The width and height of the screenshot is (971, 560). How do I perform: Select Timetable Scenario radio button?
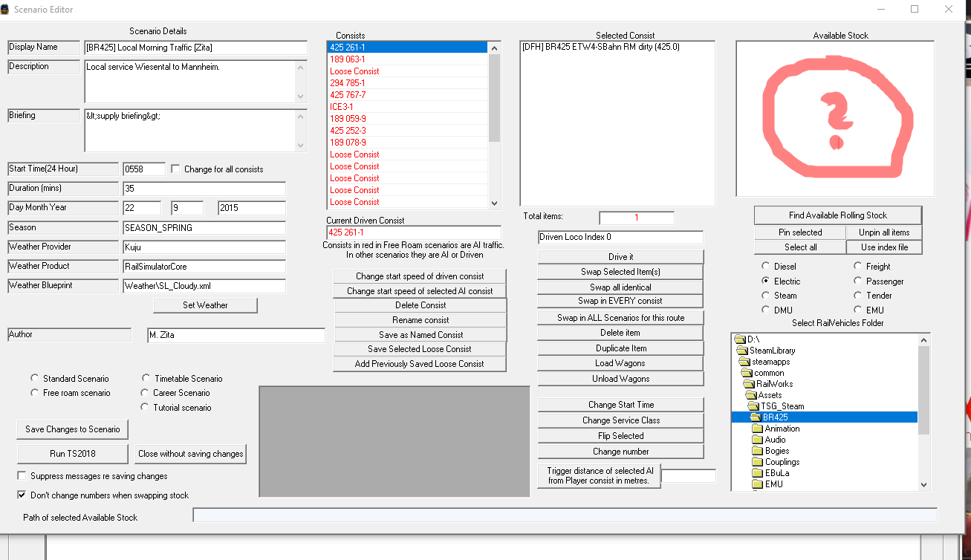point(144,379)
